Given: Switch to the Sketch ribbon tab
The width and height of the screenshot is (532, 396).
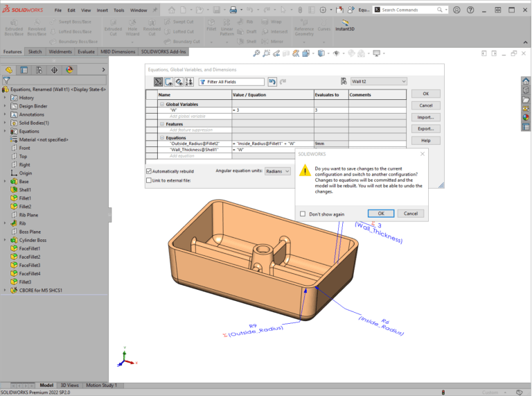Looking at the screenshot, I should pyautogui.click(x=35, y=51).
